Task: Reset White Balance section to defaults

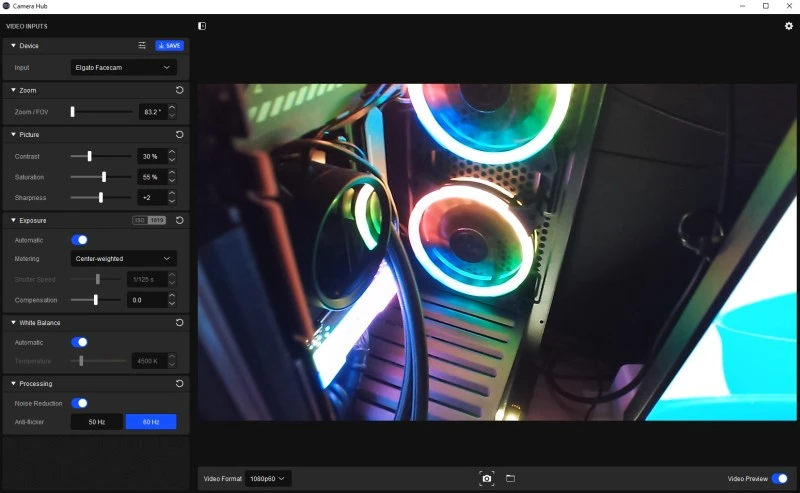Action: 180,323
